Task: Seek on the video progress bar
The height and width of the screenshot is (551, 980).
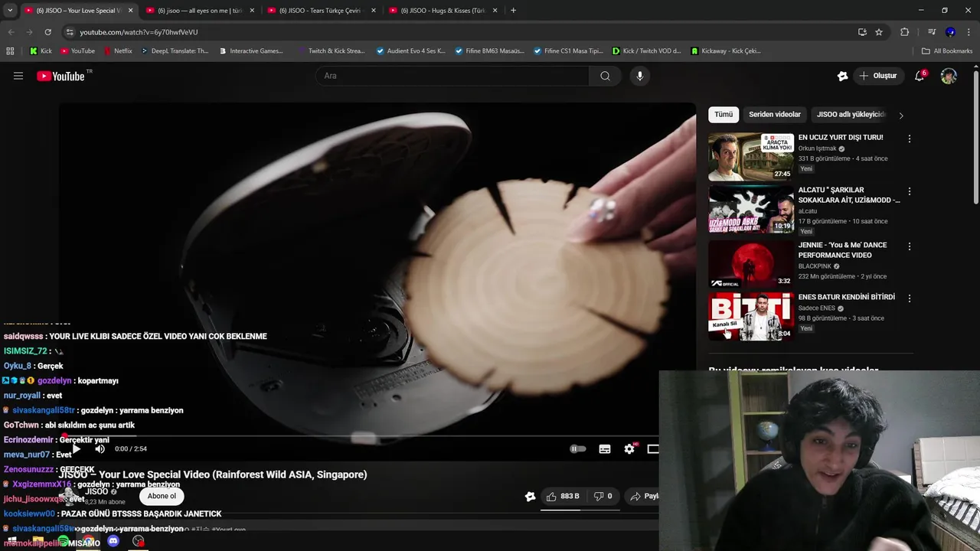Action: click(360, 436)
